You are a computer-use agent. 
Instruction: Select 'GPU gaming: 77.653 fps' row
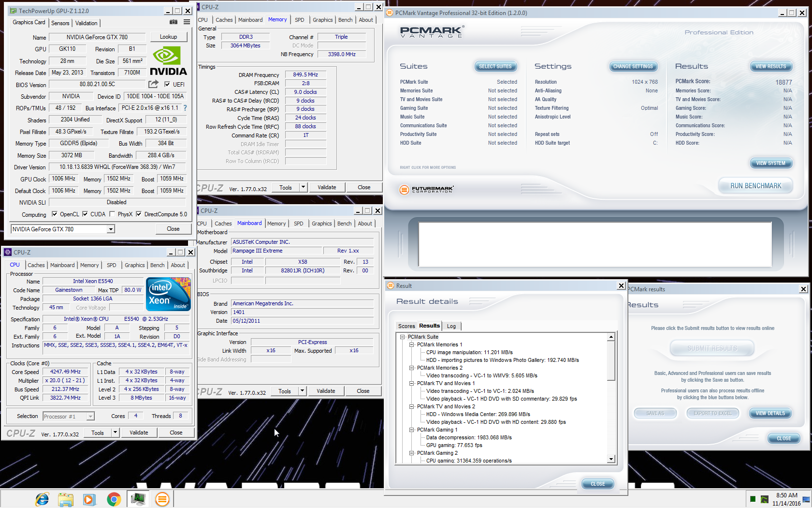(x=454, y=445)
